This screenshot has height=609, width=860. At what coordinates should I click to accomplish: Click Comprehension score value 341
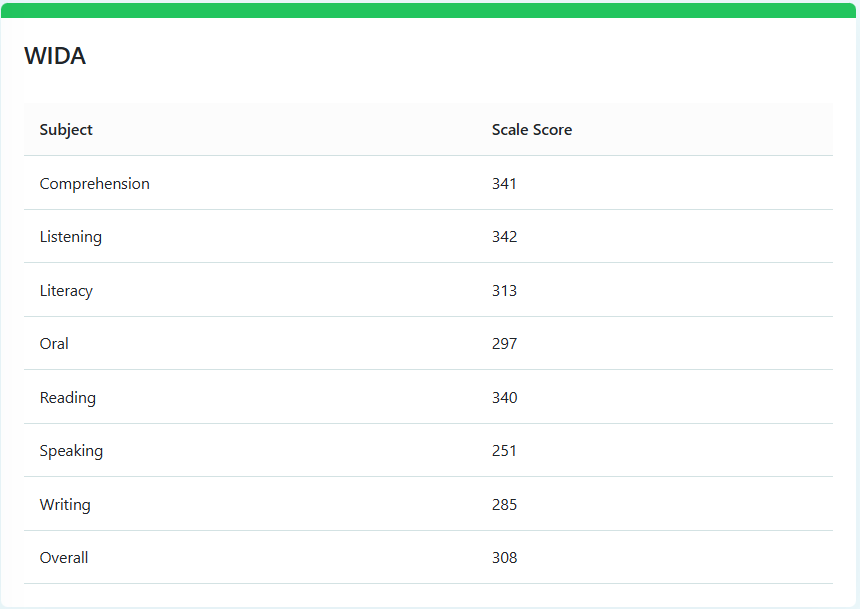point(505,183)
